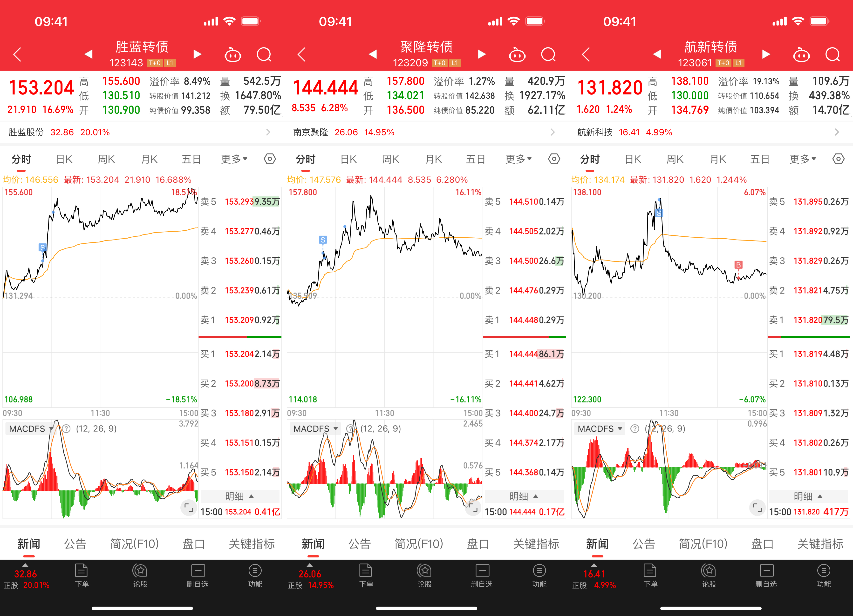Tap the robot assistant icon for 胜蓝转债
Screen dimensions: 853x616
pyautogui.click(x=232, y=55)
